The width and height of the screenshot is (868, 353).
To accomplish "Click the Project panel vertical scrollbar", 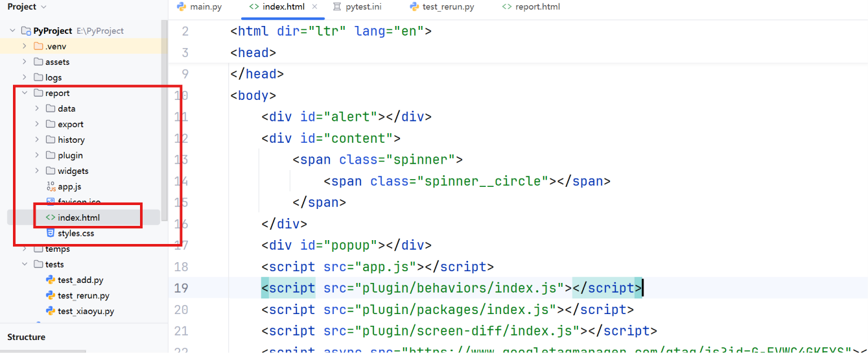I will point(165,120).
